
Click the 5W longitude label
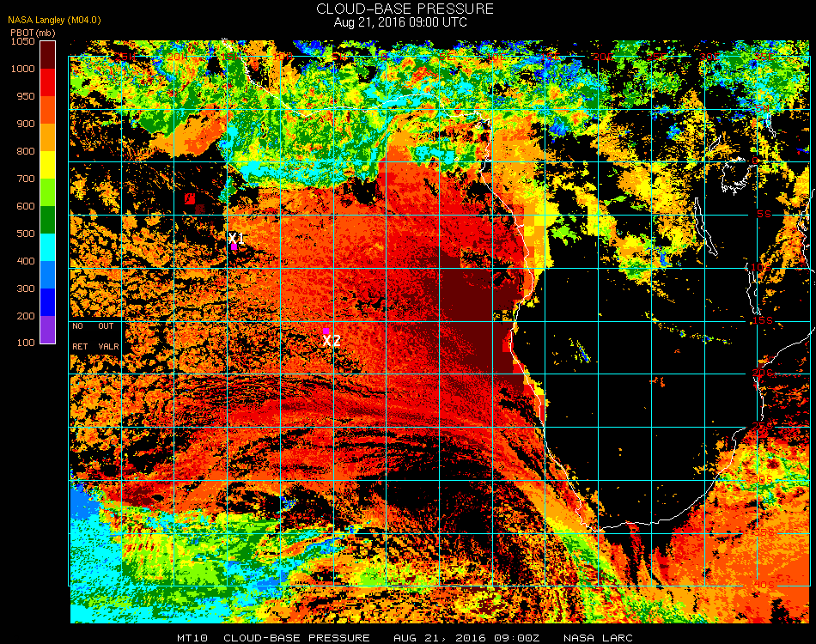pyautogui.click(x=339, y=56)
